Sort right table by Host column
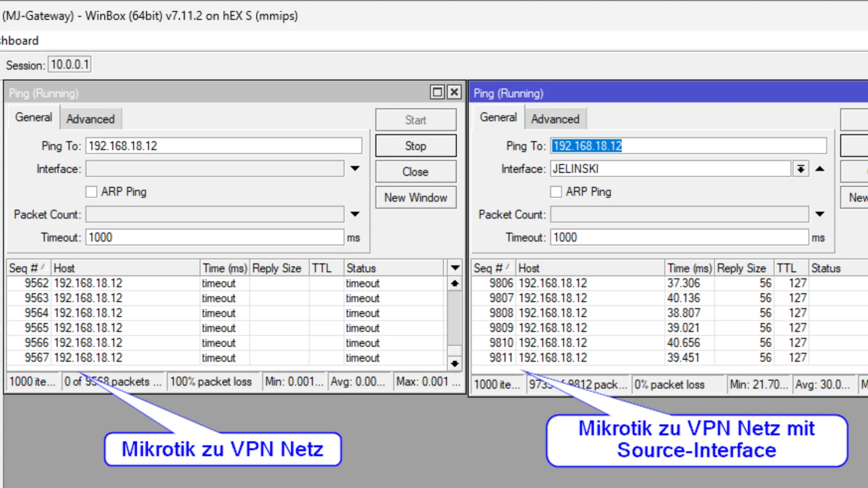868x488 pixels. (x=590, y=268)
